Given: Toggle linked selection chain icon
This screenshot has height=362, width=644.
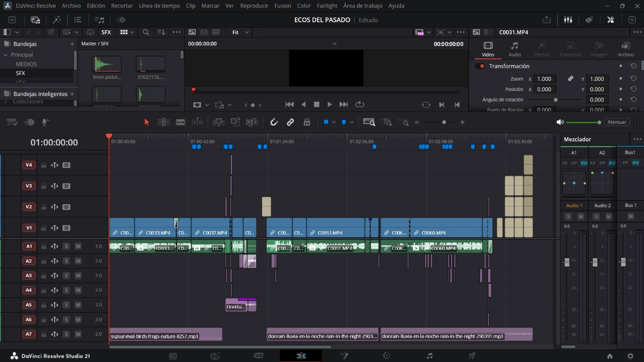Looking at the screenshot, I should [290, 122].
